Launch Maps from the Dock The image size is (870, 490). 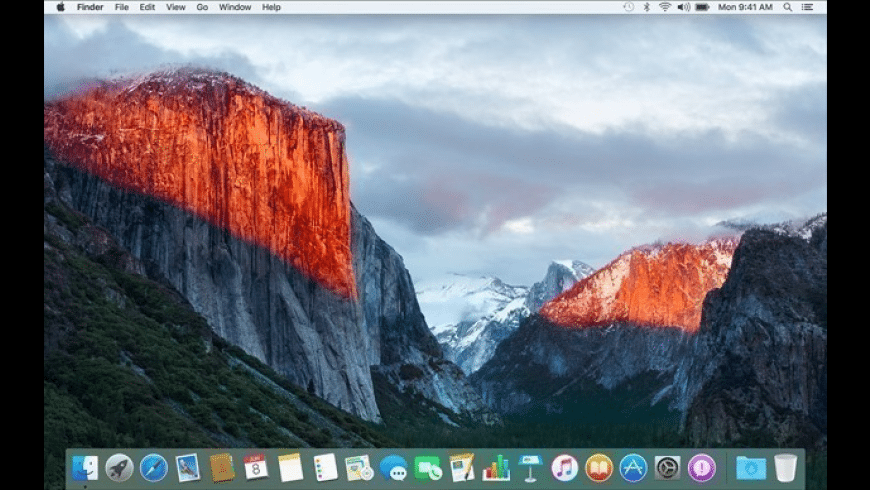tap(359, 468)
